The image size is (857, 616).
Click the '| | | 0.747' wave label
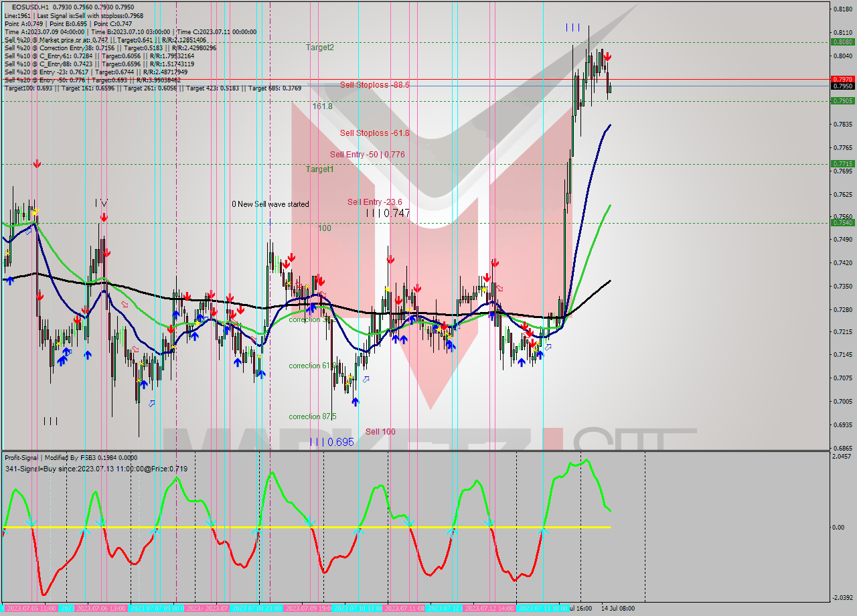(388, 213)
